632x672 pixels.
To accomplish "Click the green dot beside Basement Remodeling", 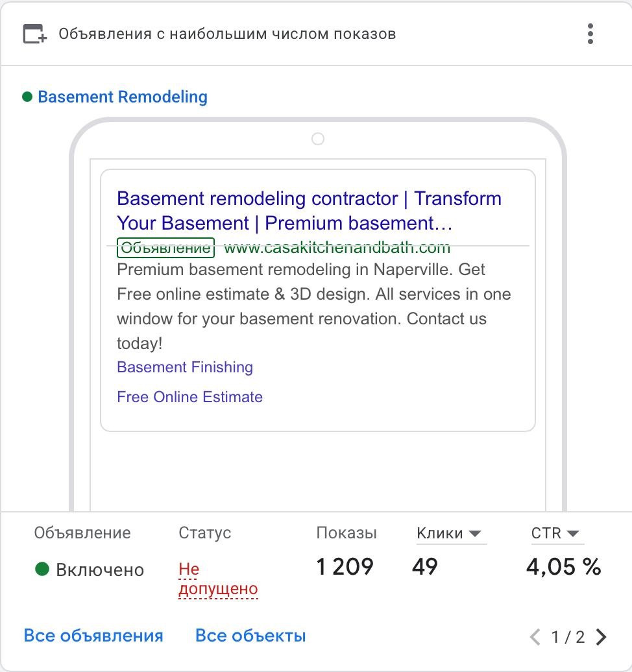I will [x=27, y=97].
